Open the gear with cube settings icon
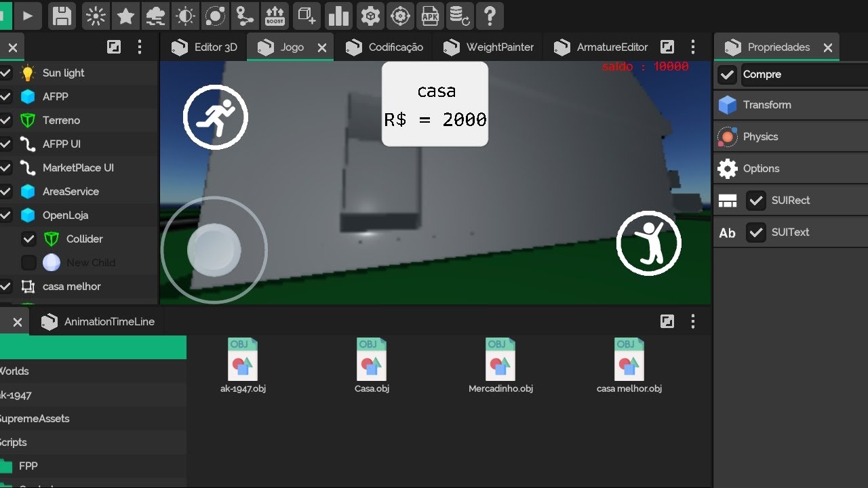Viewport: 868px width, 488px height. 370,15
